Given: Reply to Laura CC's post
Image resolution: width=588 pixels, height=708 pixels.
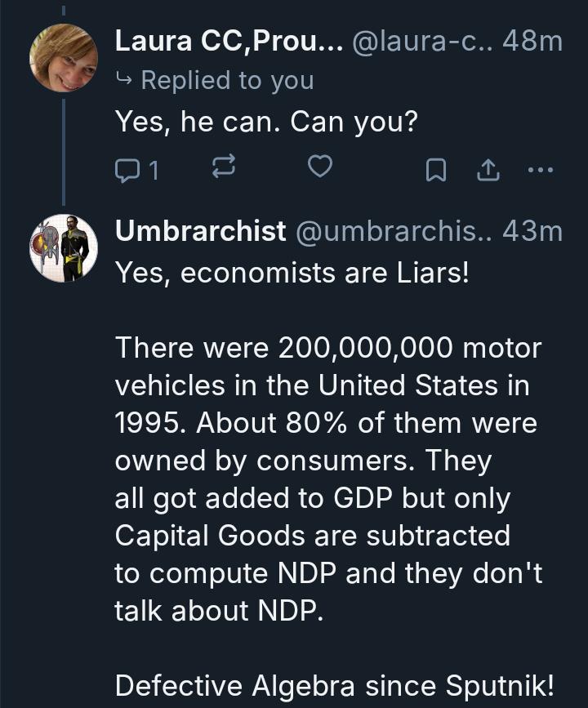Looking at the screenshot, I should (127, 169).
